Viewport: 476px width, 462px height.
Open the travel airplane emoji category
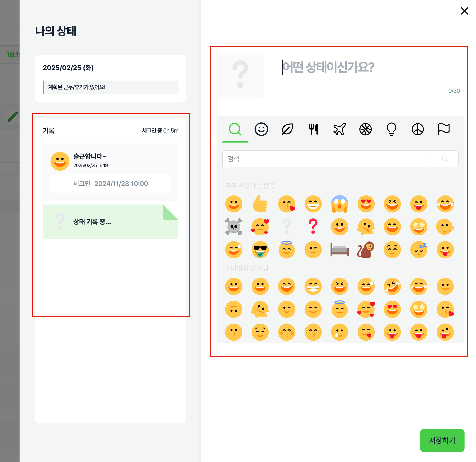coord(339,129)
